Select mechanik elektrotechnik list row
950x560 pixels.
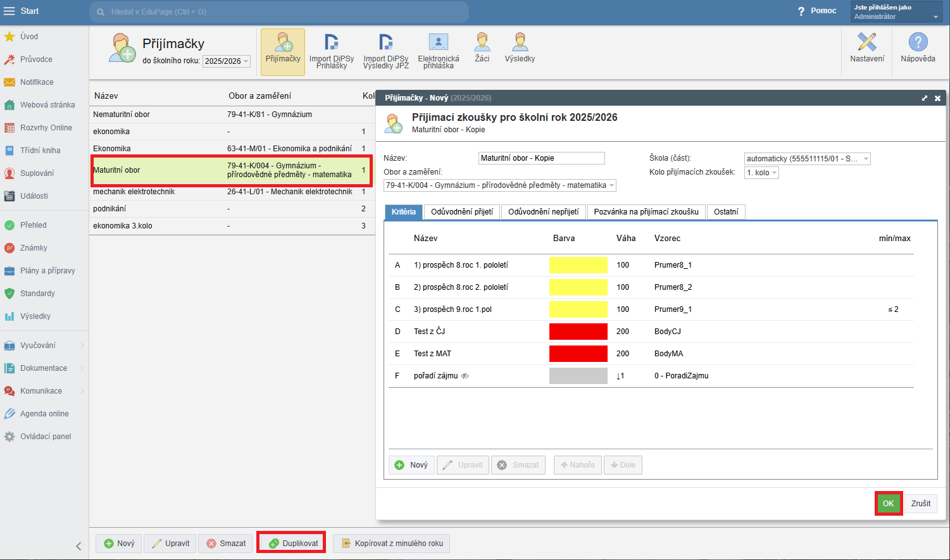pos(232,192)
